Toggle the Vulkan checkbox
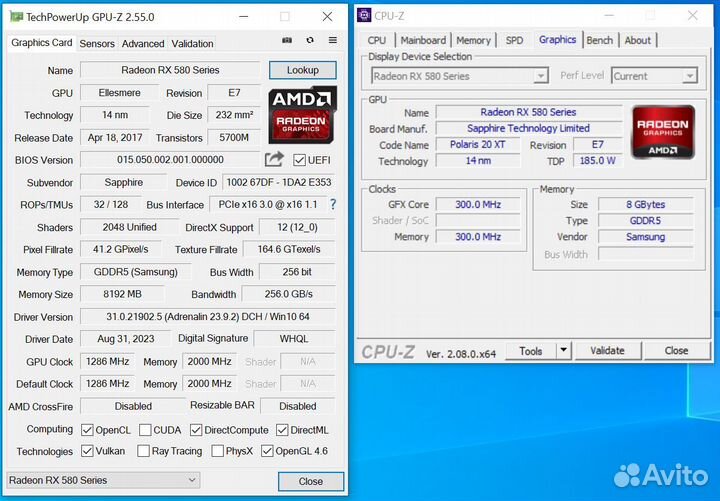This screenshot has width=720, height=501. (x=87, y=451)
